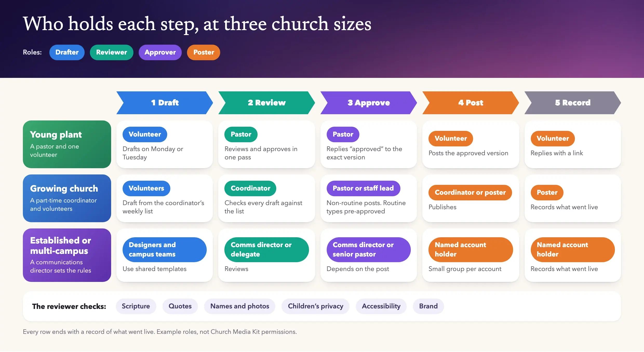This screenshot has width=644, height=352.
Task: Click text 'Checks every draft against the list'
Action: pos(263,207)
